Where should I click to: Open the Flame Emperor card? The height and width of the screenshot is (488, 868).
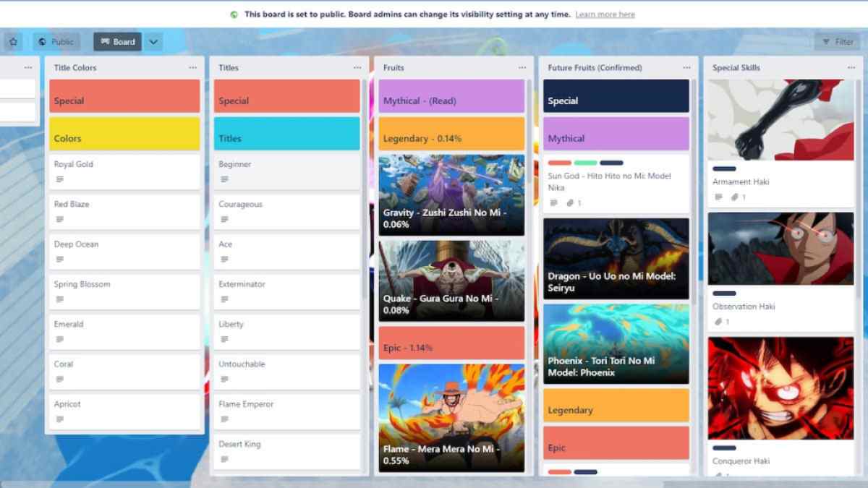coord(286,412)
